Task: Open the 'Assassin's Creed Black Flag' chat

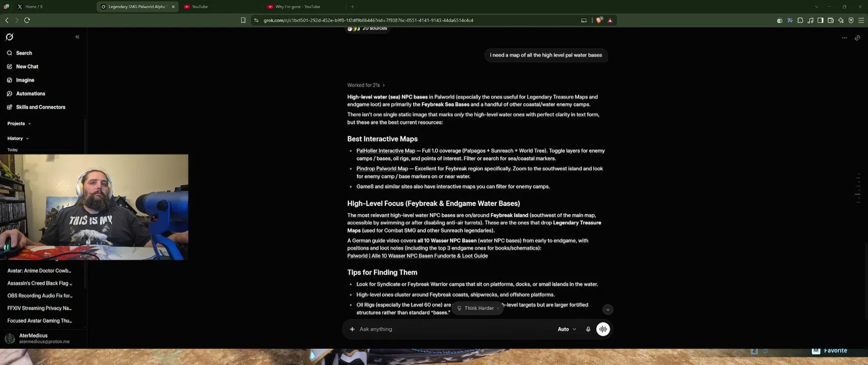Action: point(40,283)
